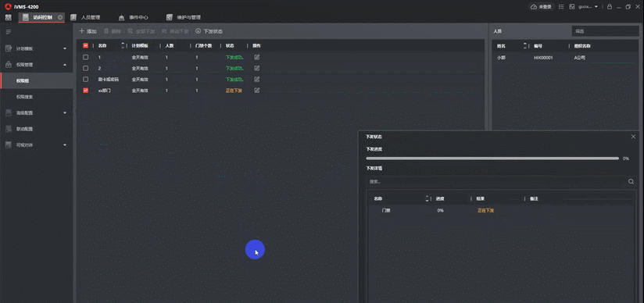Collapse the 权限管理 sidebar section
This screenshot has height=303, width=644.
[36, 65]
